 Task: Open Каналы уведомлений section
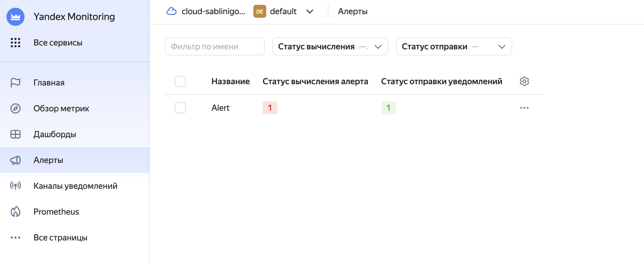[x=75, y=186]
